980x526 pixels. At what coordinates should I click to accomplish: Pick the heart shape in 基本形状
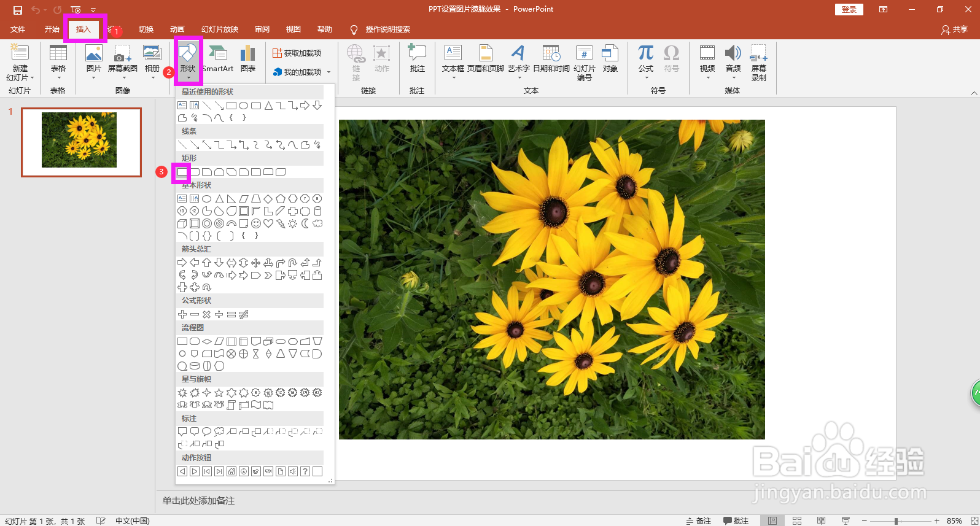tap(268, 223)
